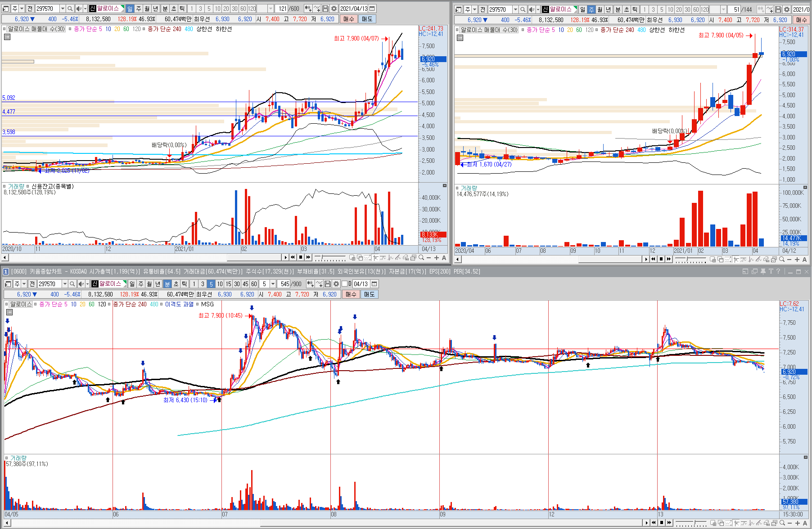Expand stock code dropdown in top-right chart
812x529 pixels.
pyautogui.click(x=515, y=9)
